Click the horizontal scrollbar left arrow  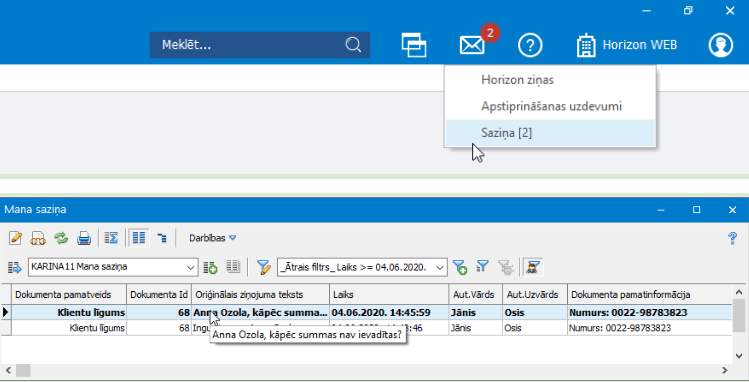pyautogui.click(x=8, y=370)
